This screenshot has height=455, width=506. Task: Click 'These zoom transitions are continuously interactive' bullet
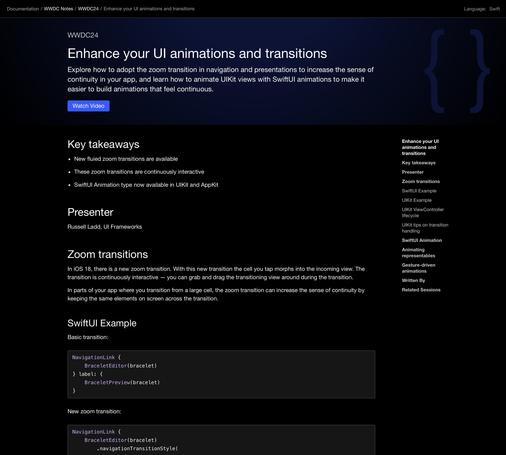[139, 172]
